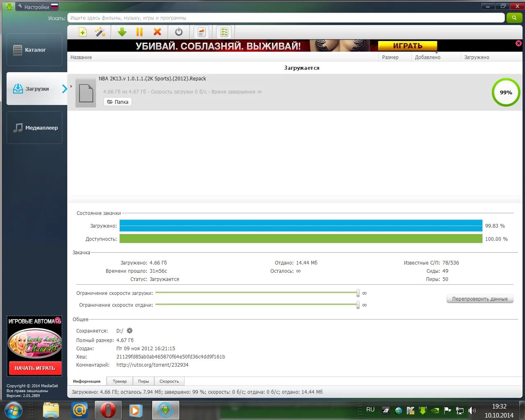Click the Сиды: 49 value

click(445, 271)
